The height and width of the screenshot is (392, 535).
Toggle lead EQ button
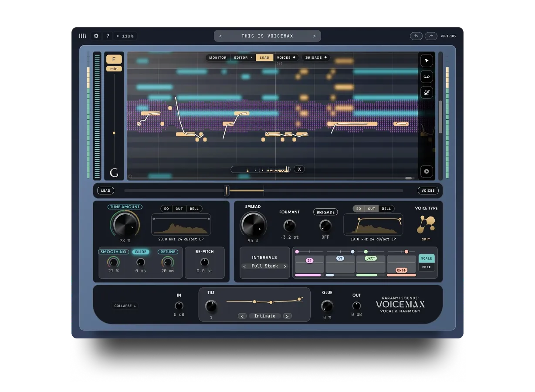166,209
